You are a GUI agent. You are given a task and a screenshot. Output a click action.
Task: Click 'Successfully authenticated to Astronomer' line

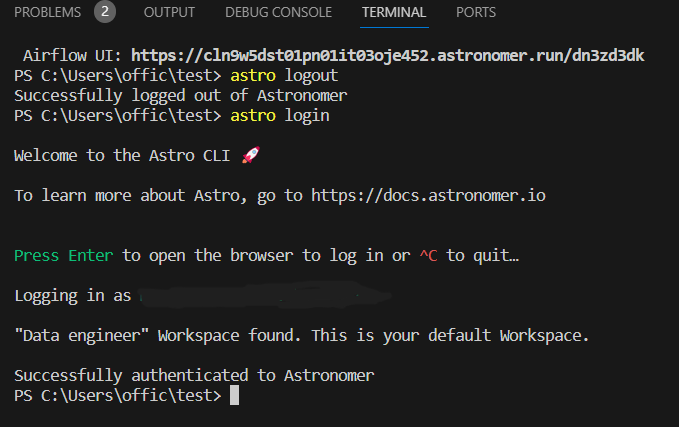[194, 375]
